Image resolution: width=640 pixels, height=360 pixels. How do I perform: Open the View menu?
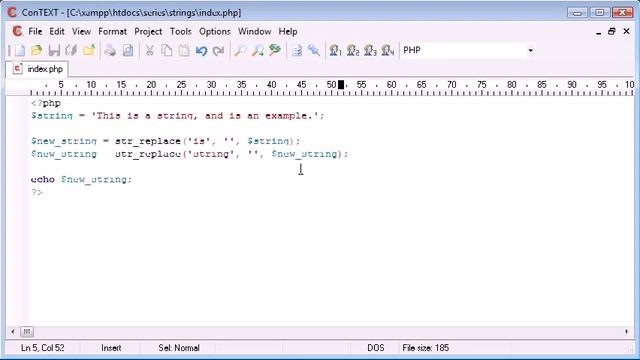click(81, 31)
